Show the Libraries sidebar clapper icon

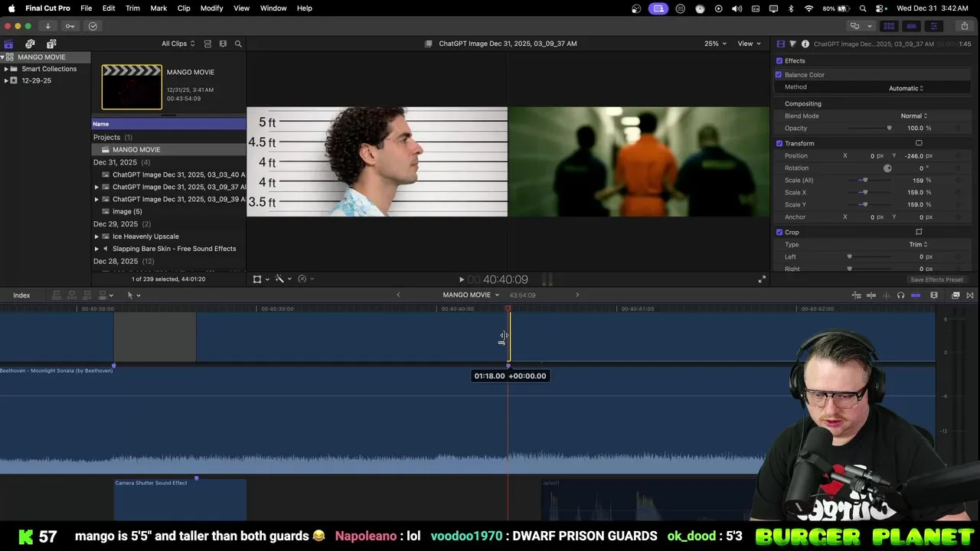[8, 44]
